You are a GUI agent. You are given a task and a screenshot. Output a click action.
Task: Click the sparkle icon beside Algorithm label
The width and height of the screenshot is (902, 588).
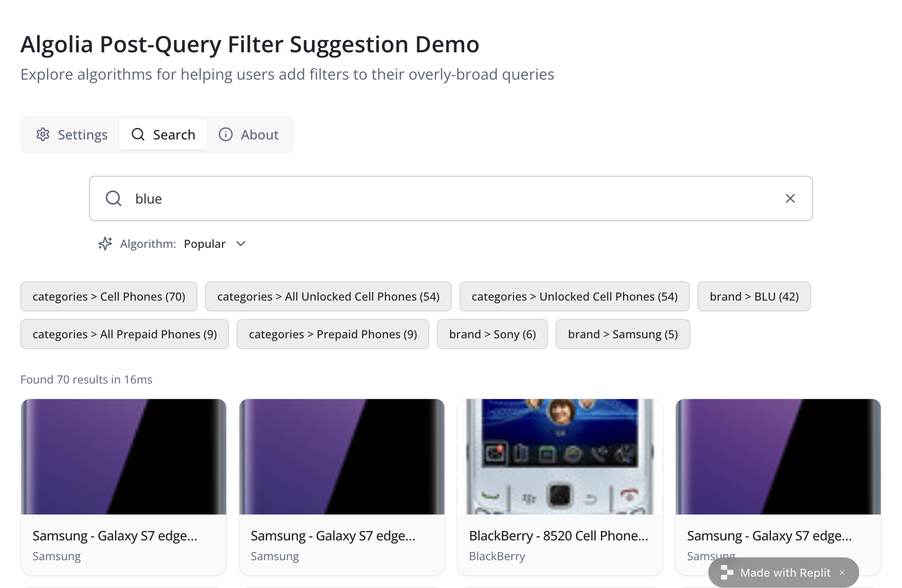pos(105,244)
